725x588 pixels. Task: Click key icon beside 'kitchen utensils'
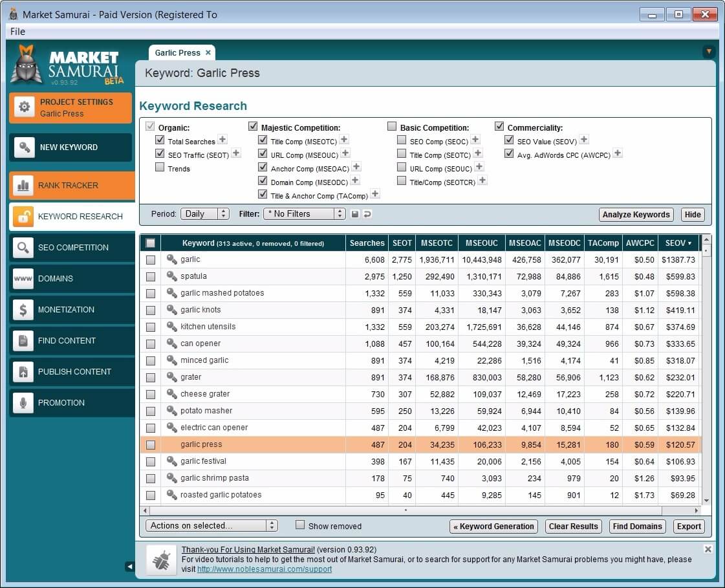click(171, 327)
